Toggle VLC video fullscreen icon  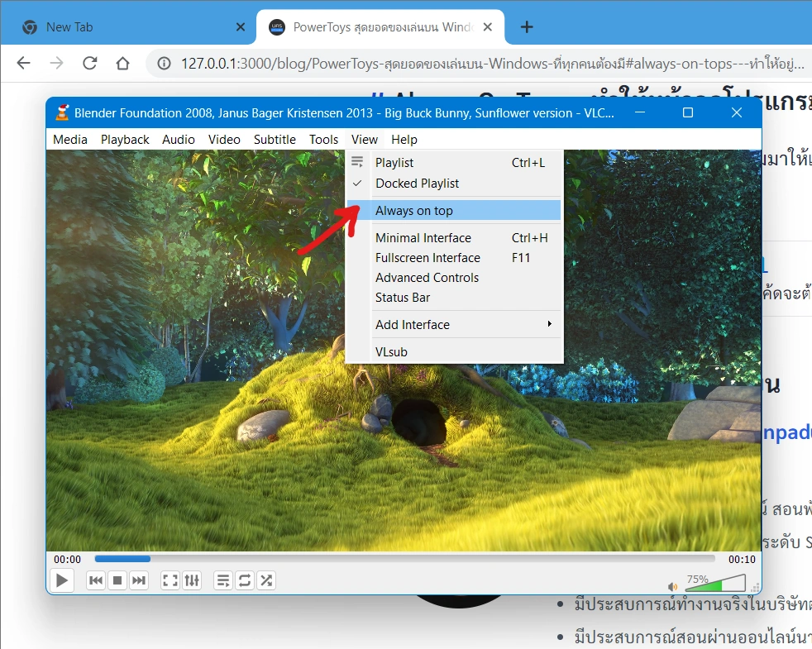170,580
